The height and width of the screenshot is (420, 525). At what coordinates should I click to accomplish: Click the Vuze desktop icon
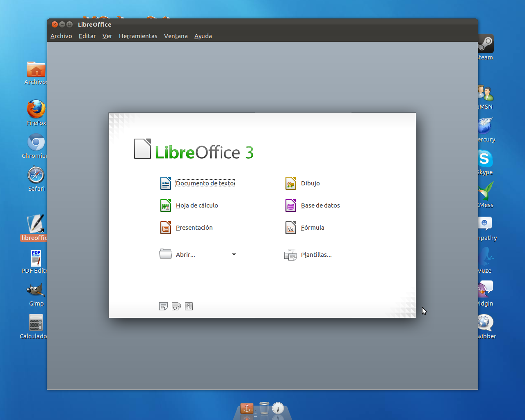tap(486, 257)
